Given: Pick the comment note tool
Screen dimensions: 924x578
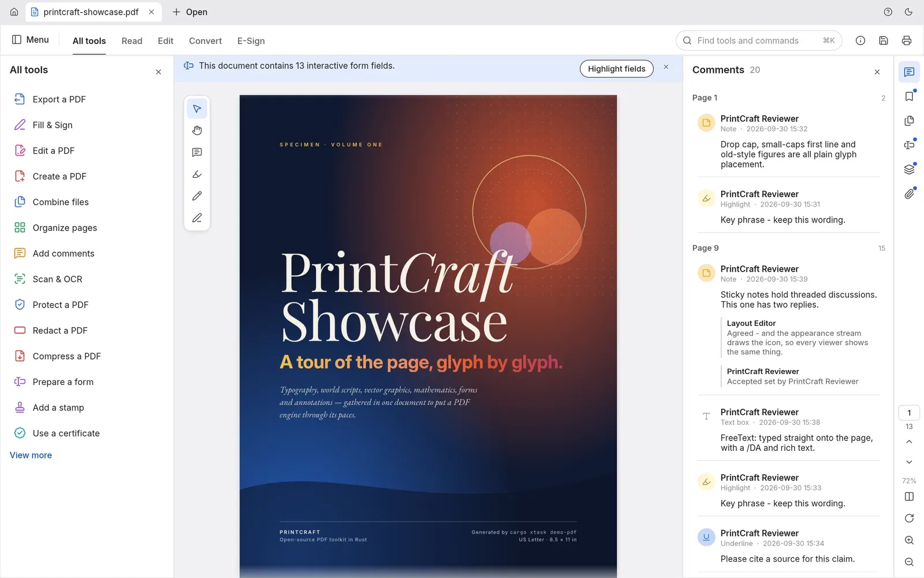Looking at the screenshot, I should pyautogui.click(x=197, y=153).
